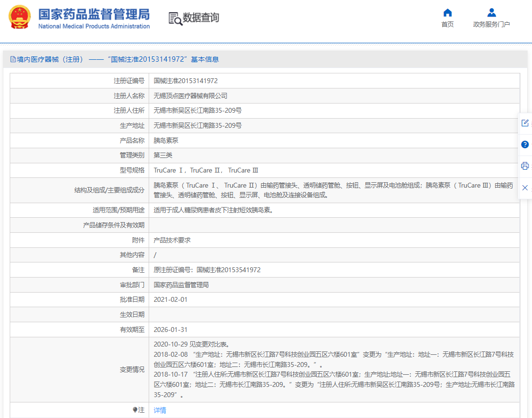Click the 备注 row label

click(138, 270)
